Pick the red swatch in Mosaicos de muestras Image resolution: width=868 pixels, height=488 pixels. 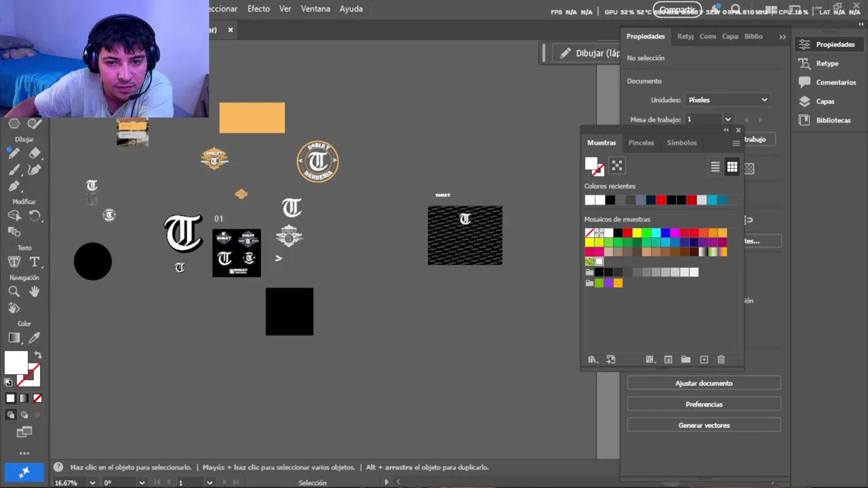point(627,233)
